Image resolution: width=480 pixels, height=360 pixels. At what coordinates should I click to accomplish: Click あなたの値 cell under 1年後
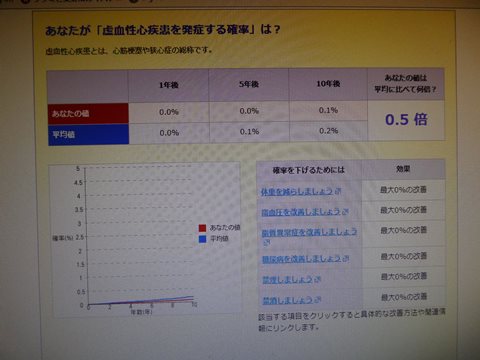coord(169,112)
